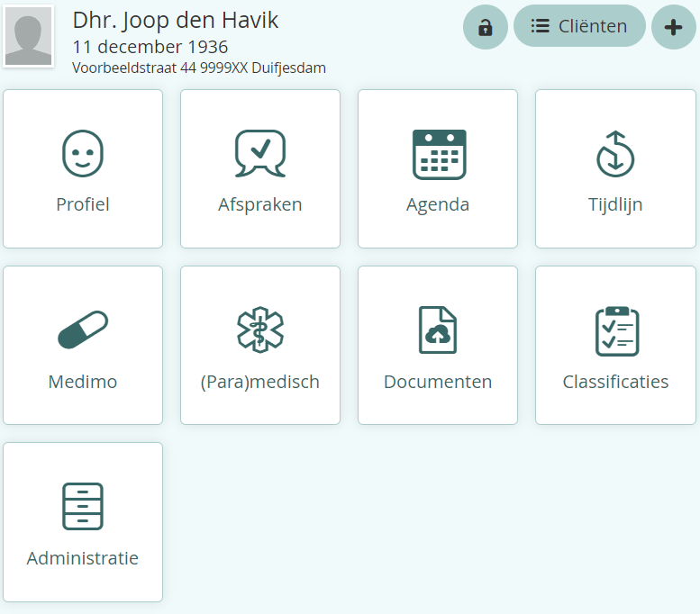This screenshot has height=614, width=700.
Task: Open the Cliënten list
Action: tap(579, 26)
